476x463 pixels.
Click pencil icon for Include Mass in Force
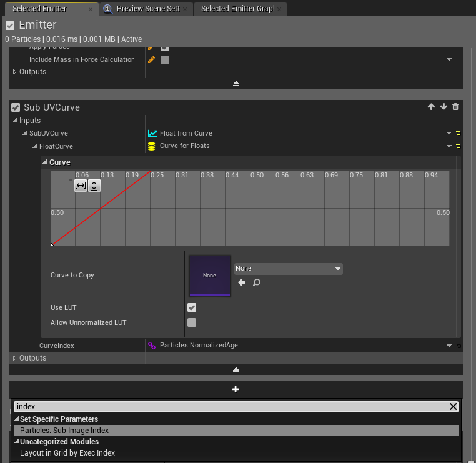pos(151,60)
